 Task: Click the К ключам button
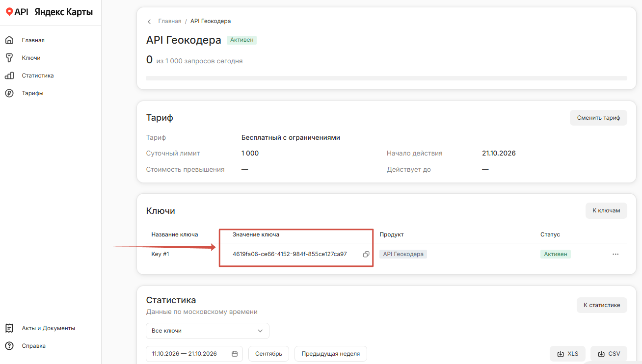tap(606, 210)
